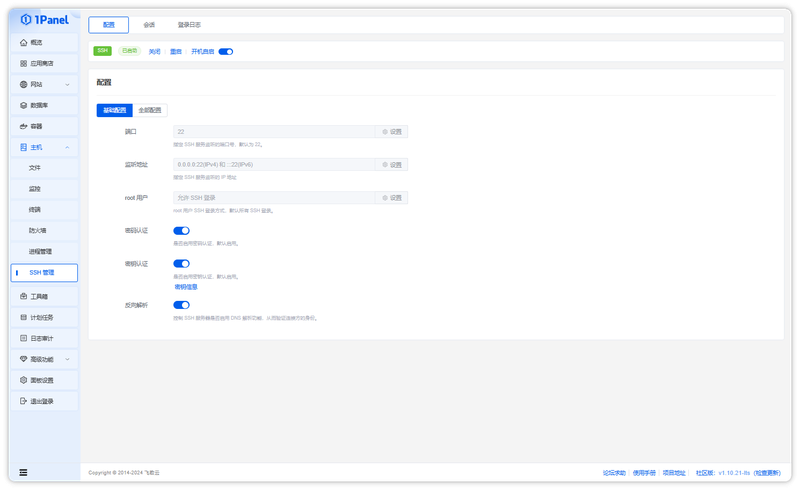Expand the 网站 submenu chevron
800x490 pixels.
67,84
